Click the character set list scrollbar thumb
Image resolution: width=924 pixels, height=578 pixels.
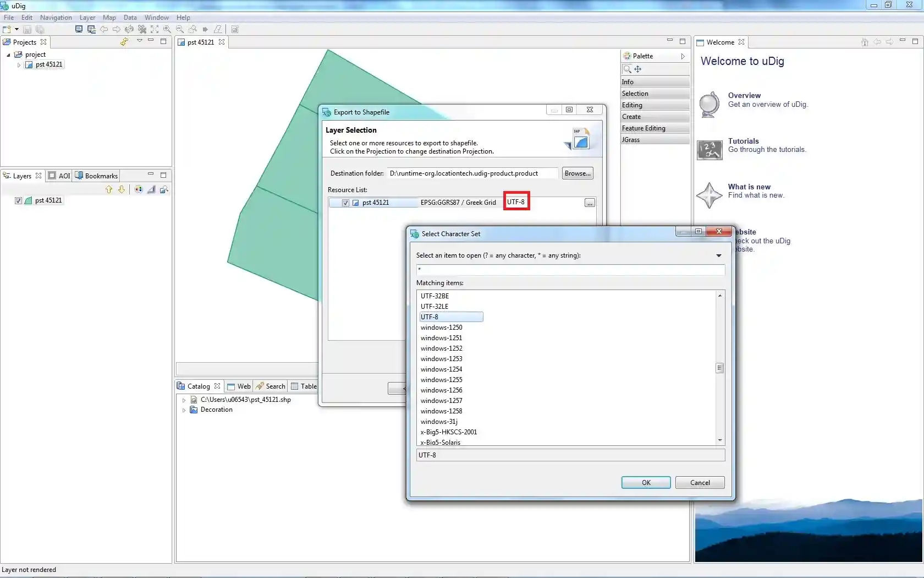click(719, 368)
